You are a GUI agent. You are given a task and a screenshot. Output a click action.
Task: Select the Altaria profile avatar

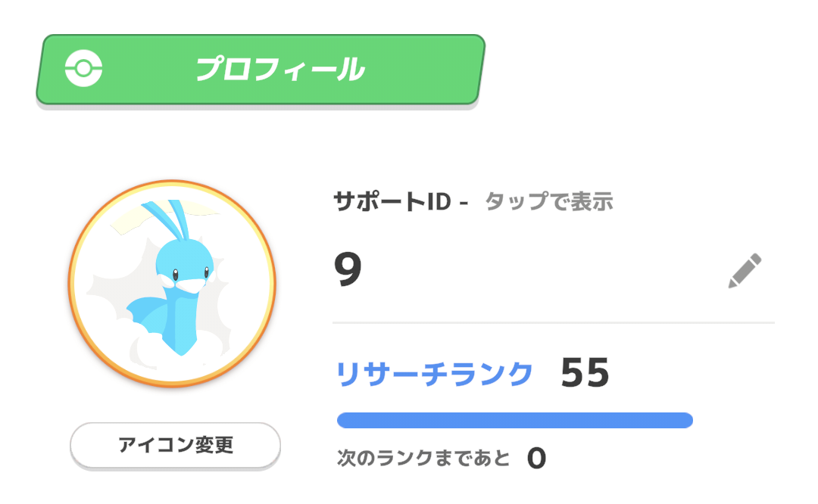173,284
